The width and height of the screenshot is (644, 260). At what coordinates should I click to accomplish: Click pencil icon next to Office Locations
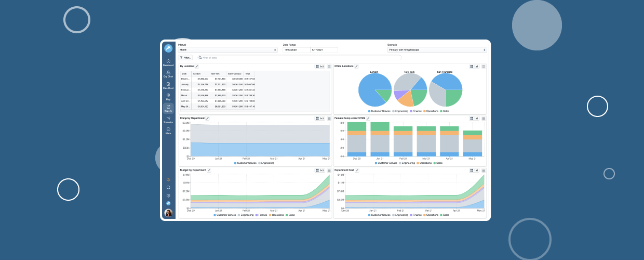pyautogui.click(x=356, y=67)
